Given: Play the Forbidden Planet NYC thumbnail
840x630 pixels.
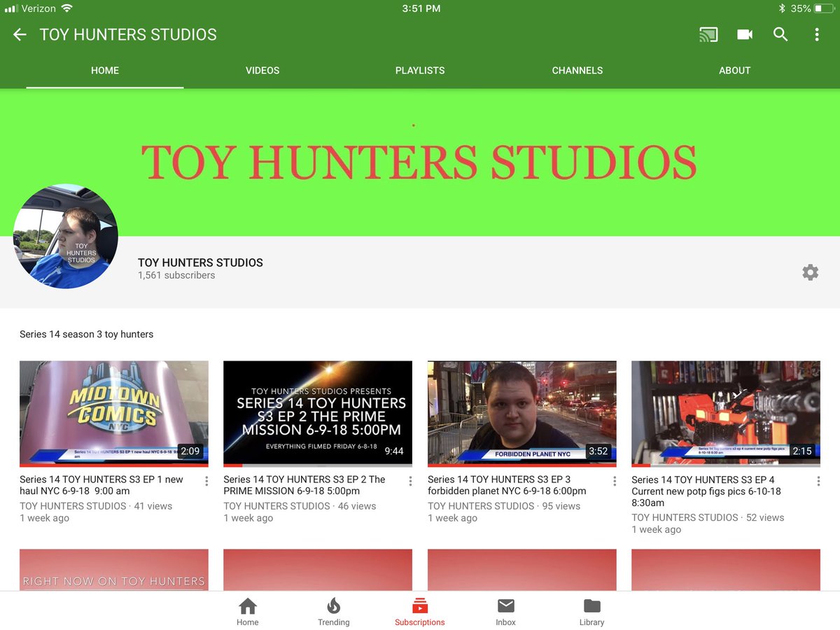Looking at the screenshot, I should (x=522, y=414).
